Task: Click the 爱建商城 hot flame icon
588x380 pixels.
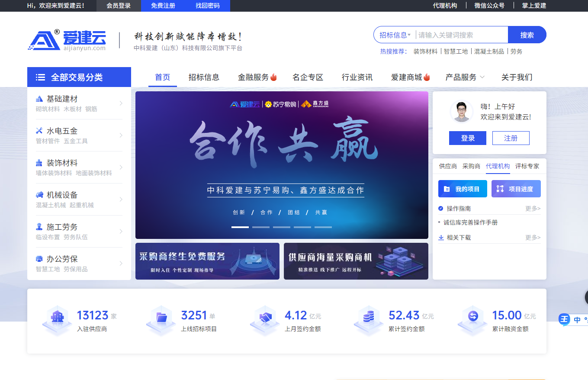Action: tap(427, 77)
